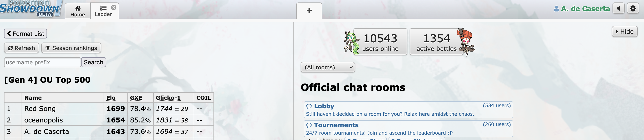This screenshot has width=644, height=140.
Task: Open Season rankings
Action: click(x=71, y=48)
